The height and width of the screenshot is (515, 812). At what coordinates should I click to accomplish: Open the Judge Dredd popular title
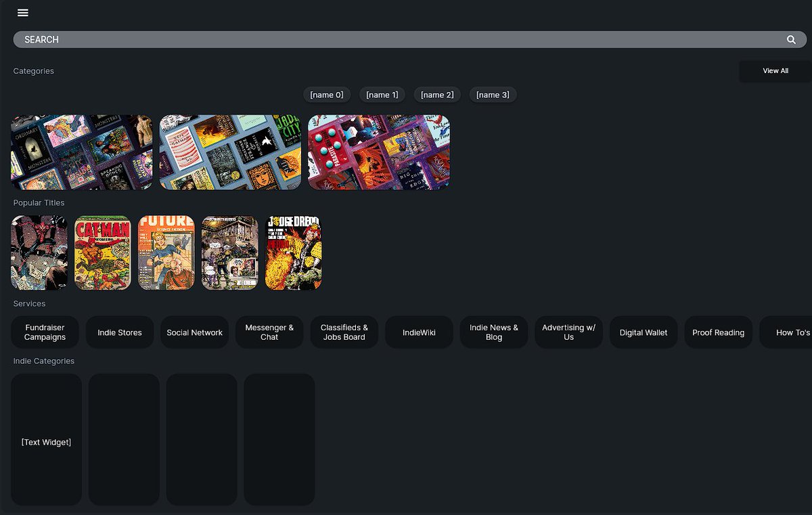click(x=293, y=252)
